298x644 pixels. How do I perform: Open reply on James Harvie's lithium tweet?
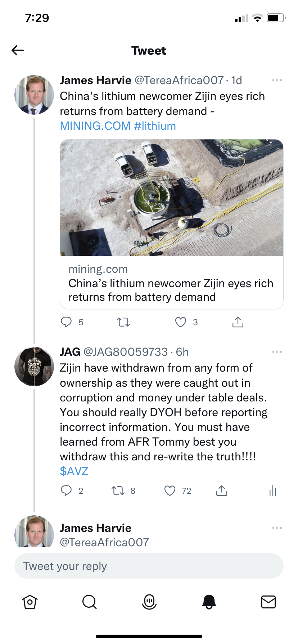(66, 322)
